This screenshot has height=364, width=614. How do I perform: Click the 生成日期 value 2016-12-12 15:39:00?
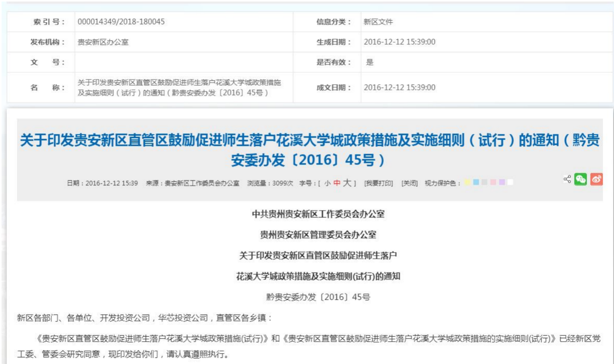tap(400, 42)
